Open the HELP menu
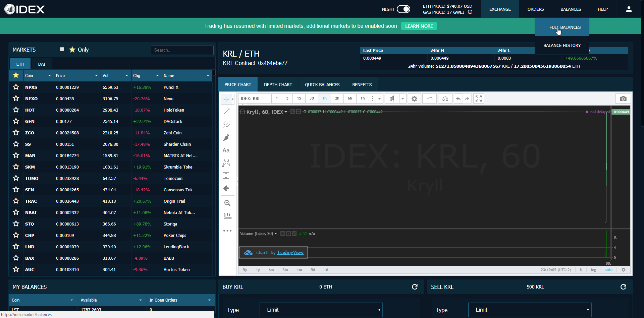 click(603, 9)
